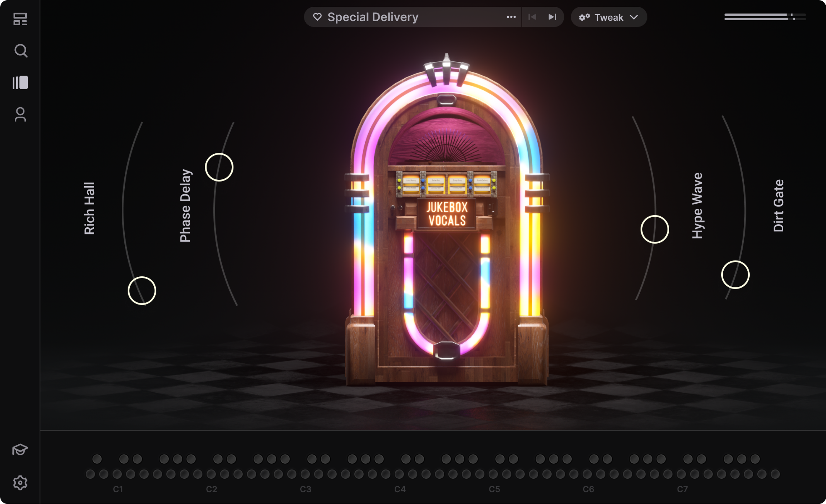Play the C4 key on keyboard
The image size is (826, 504).
(x=399, y=474)
